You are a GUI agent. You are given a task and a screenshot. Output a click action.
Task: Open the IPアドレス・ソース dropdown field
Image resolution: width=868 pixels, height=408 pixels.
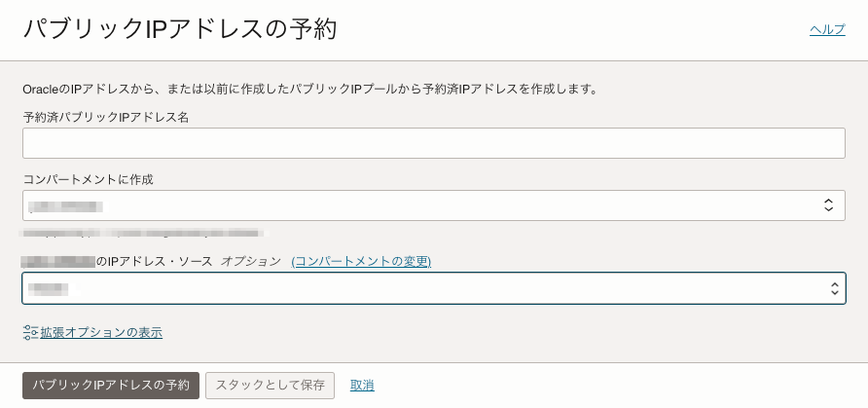click(433, 288)
